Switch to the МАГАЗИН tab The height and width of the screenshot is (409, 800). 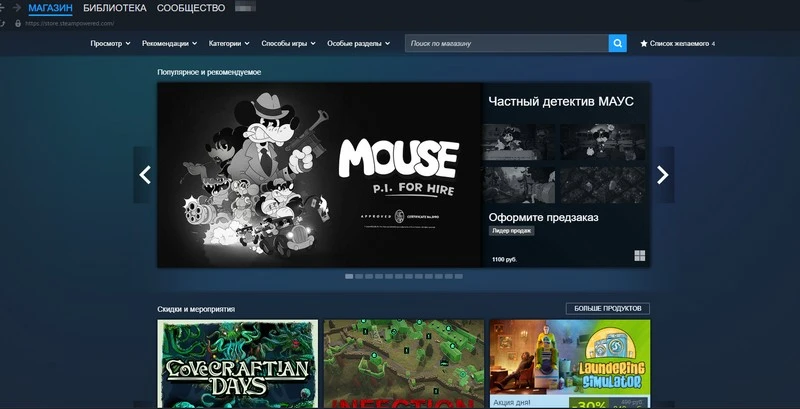pos(50,8)
